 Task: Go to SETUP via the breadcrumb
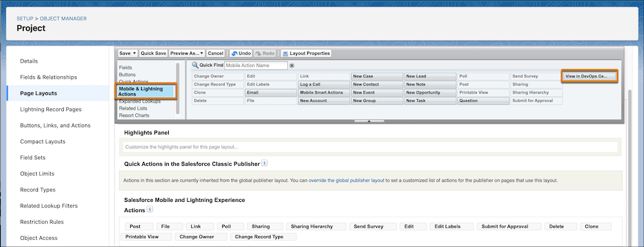[x=24, y=19]
